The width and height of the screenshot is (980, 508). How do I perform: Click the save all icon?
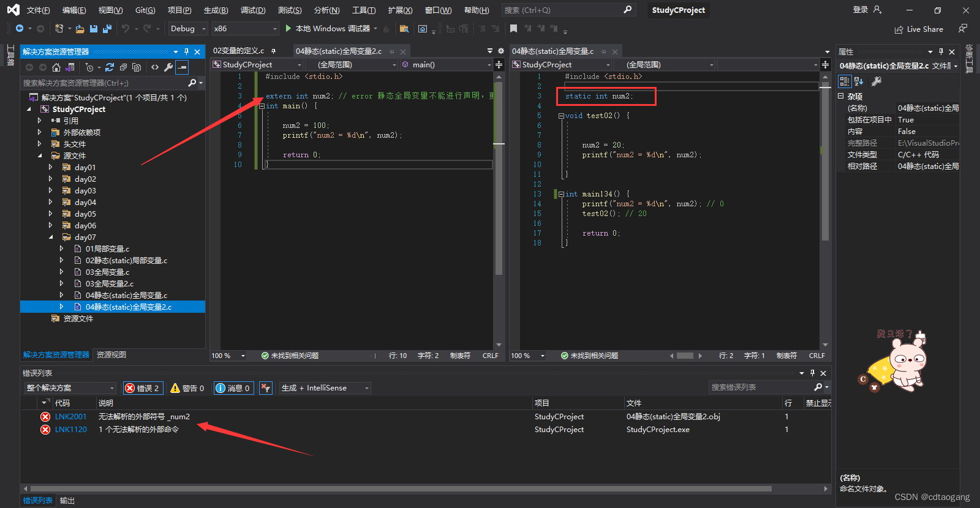[107, 29]
